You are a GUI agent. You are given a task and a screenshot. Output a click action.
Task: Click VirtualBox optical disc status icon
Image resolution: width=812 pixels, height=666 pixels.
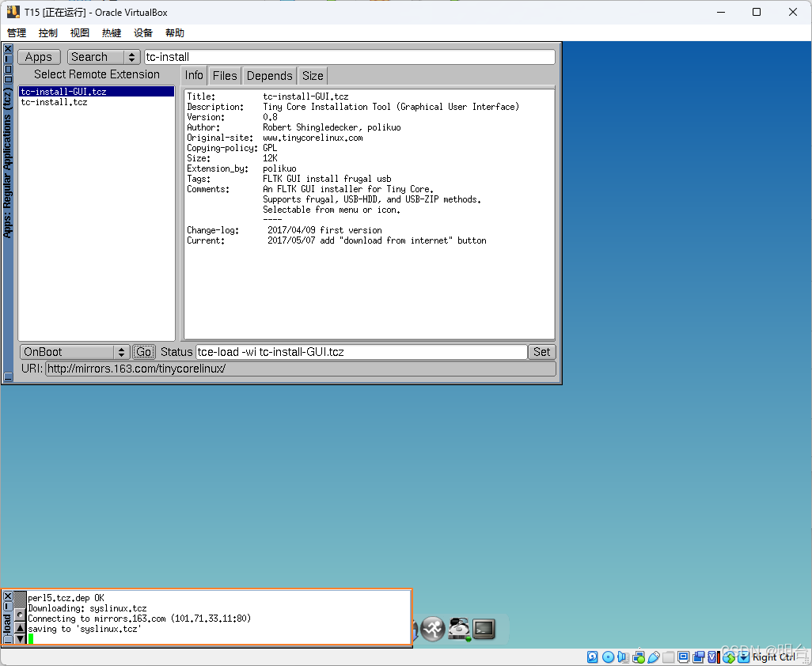(x=608, y=657)
